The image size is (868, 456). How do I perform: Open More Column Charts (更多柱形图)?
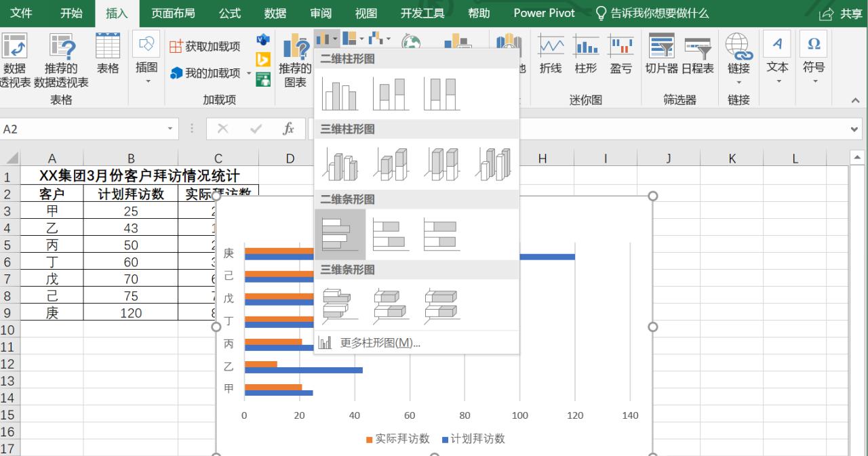click(x=416, y=343)
